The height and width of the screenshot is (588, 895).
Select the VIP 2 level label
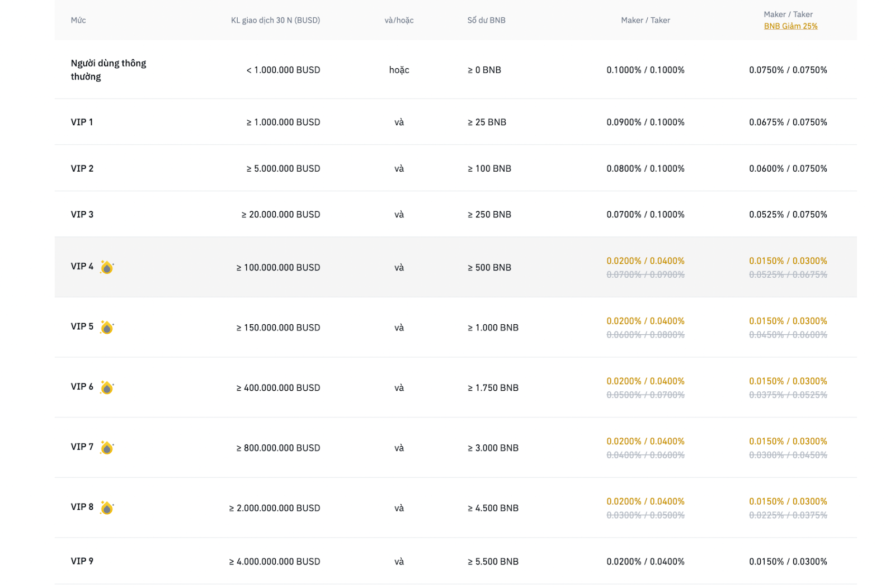pyautogui.click(x=82, y=168)
